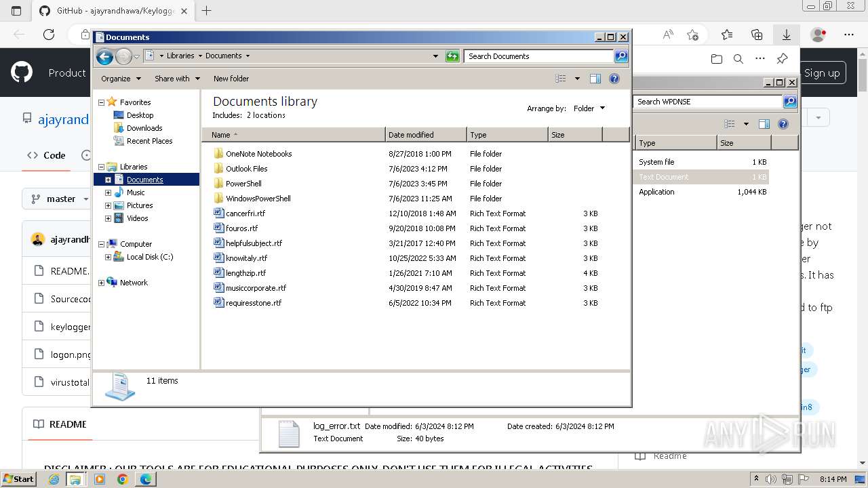Open Windows Media Player from taskbar
Image resolution: width=868 pixels, height=488 pixels.
(x=100, y=479)
